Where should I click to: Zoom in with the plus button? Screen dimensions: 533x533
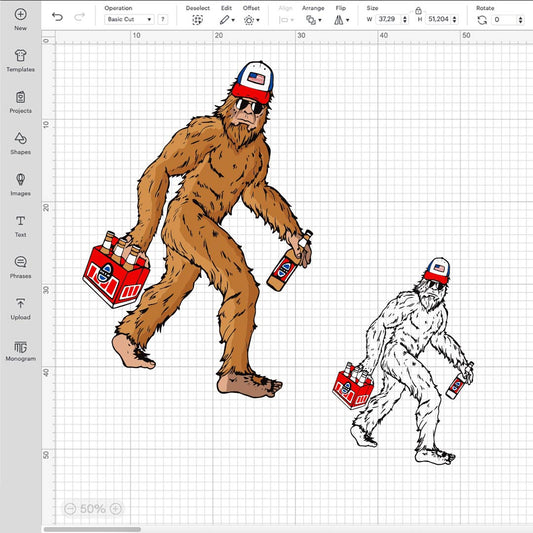116,509
